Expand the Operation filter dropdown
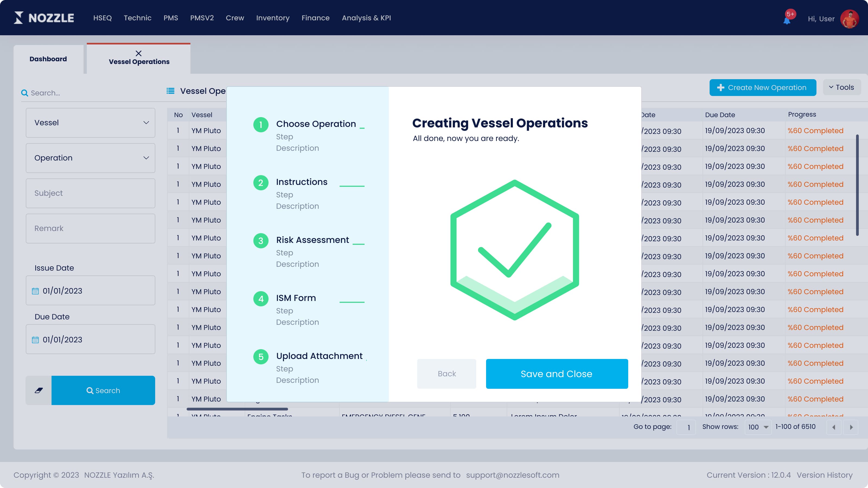 coord(91,158)
